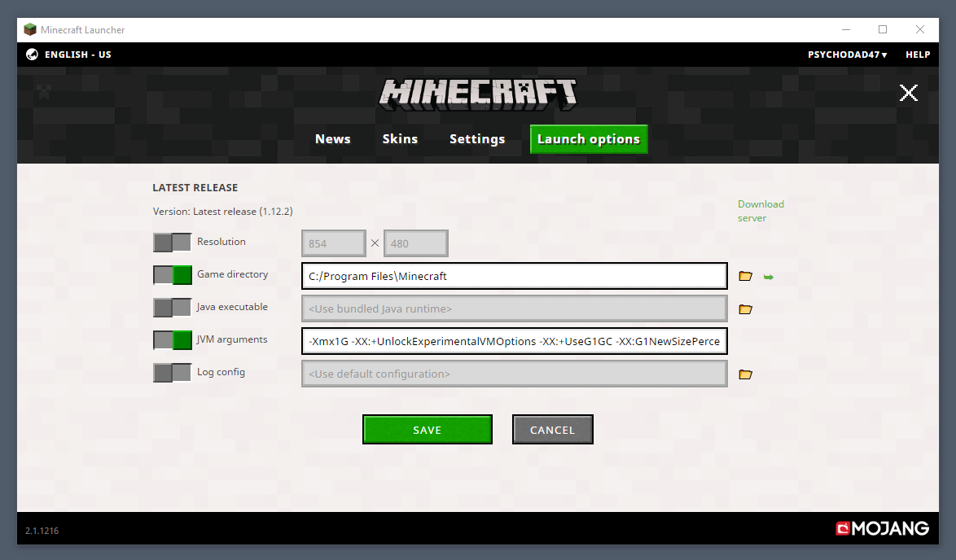This screenshot has height=560, width=956.
Task: Open PSYCHODAD47 account dropdown
Action: pyautogui.click(x=847, y=55)
